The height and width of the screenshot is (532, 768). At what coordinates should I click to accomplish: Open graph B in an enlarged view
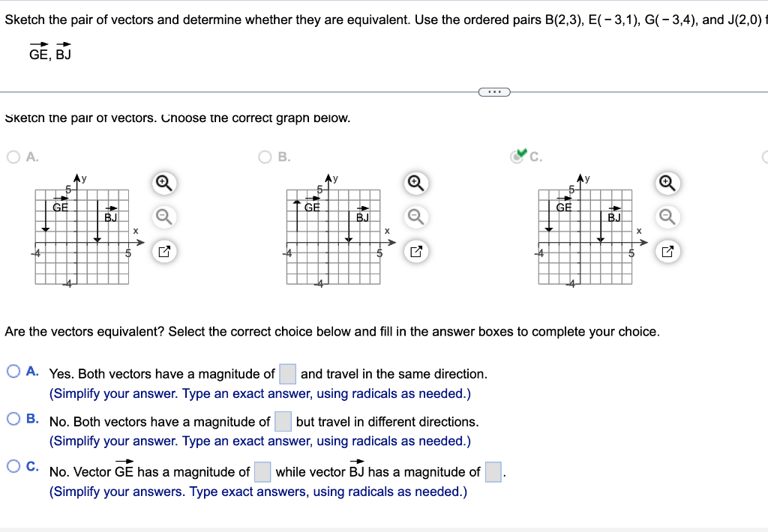415,252
